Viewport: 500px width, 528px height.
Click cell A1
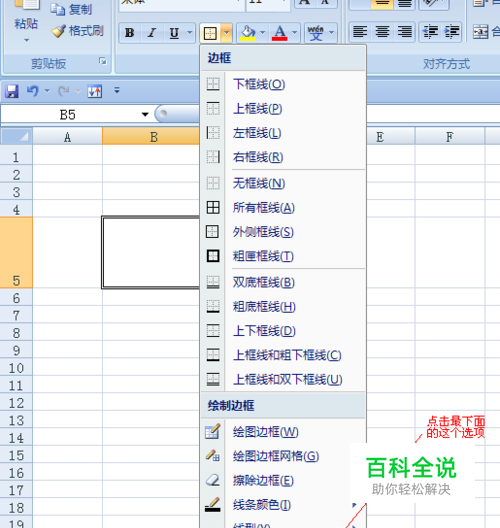point(67,156)
